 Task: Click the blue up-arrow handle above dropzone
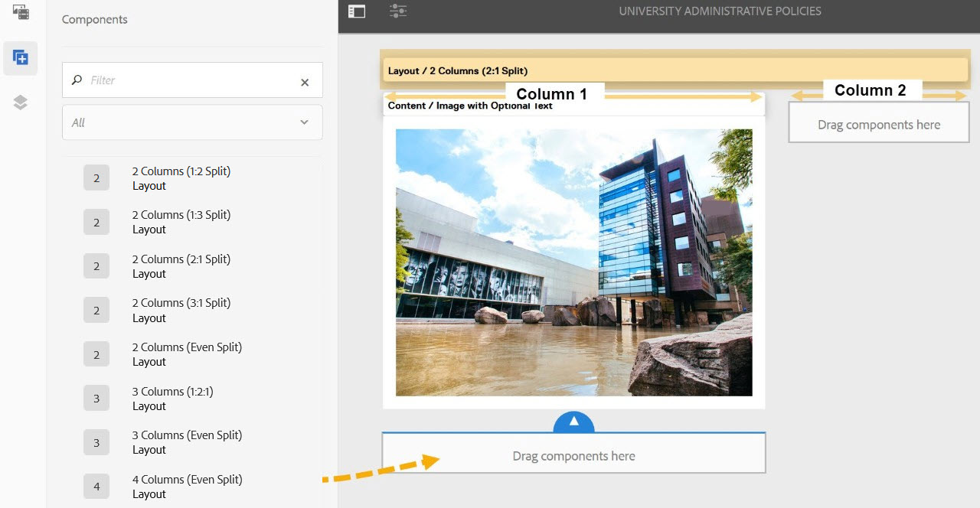573,421
